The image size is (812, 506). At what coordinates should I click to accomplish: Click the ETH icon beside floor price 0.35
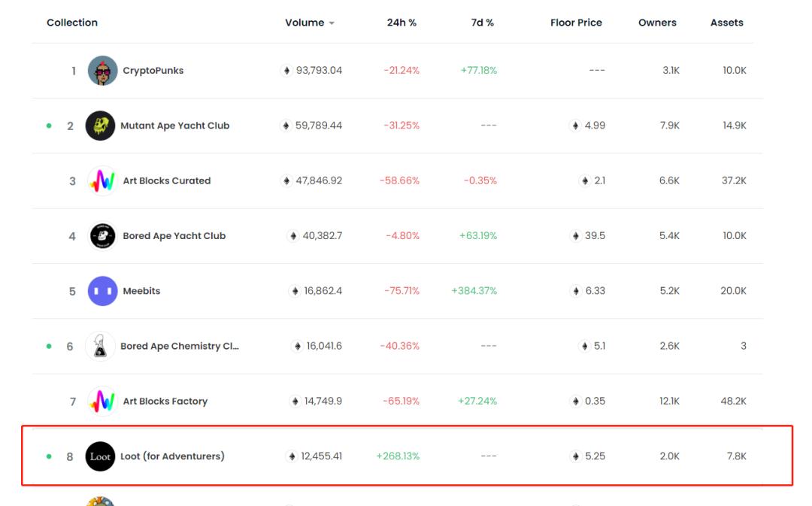[575, 401]
